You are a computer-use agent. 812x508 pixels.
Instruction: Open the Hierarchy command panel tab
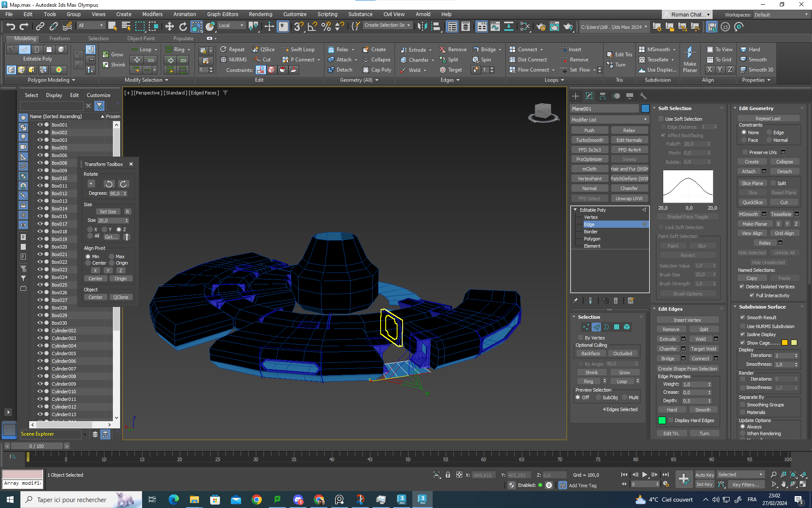(603, 96)
